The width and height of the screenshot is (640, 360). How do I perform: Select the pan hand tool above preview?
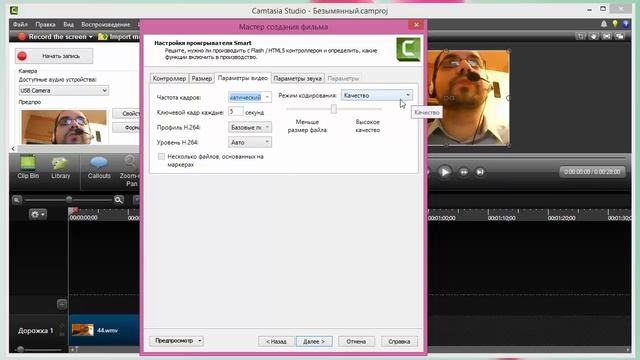coord(593,37)
